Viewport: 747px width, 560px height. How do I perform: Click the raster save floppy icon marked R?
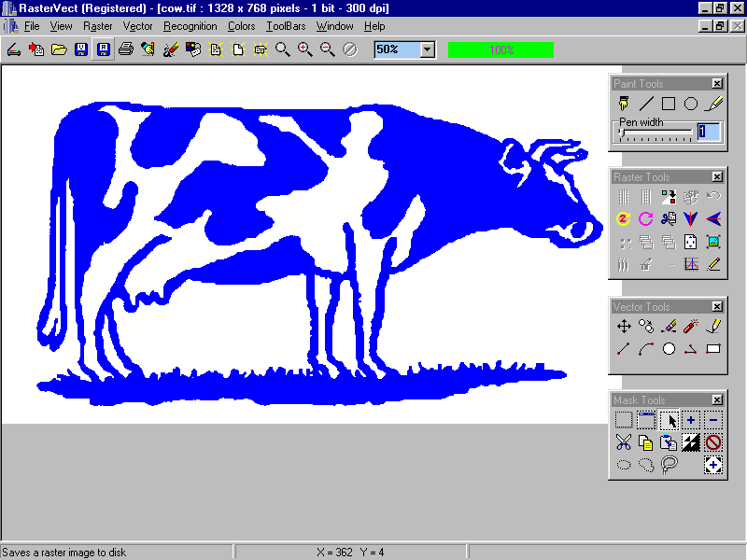click(x=104, y=49)
